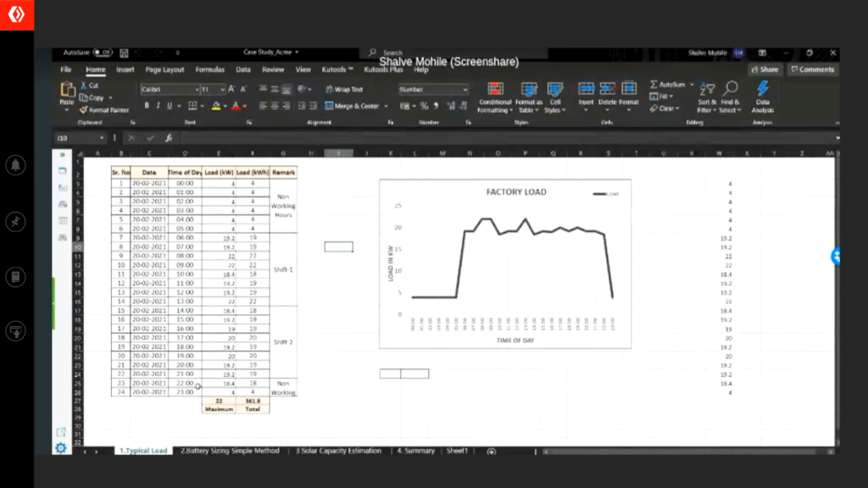
Task: Open the Merge & Center dropdown arrow
Action: [x=386, y=106]
